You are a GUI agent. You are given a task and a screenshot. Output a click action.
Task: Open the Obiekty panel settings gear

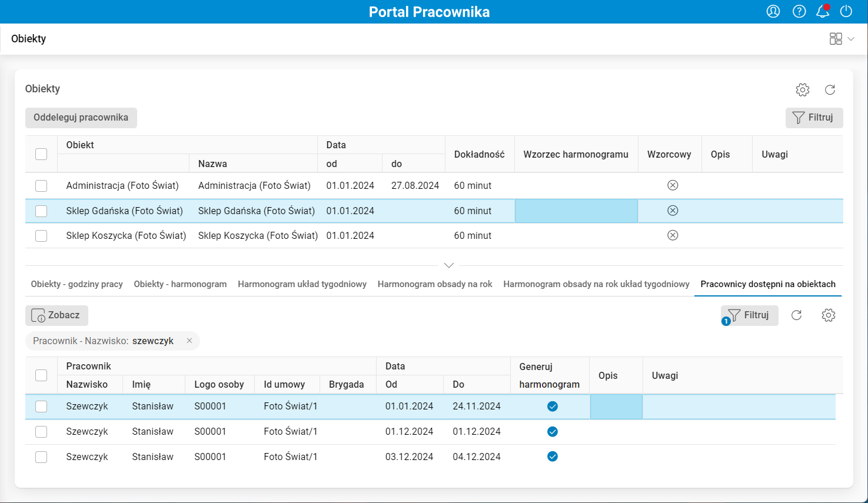click(x=803, y=89)
